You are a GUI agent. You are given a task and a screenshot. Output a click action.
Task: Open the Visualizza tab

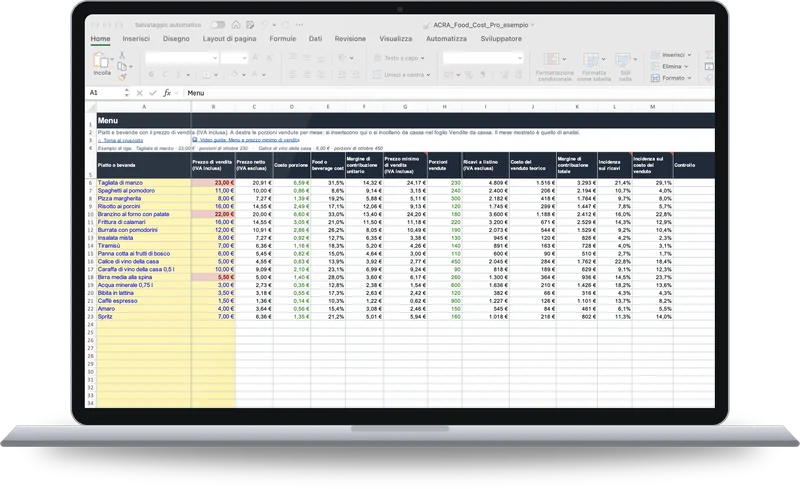(395, 38)
